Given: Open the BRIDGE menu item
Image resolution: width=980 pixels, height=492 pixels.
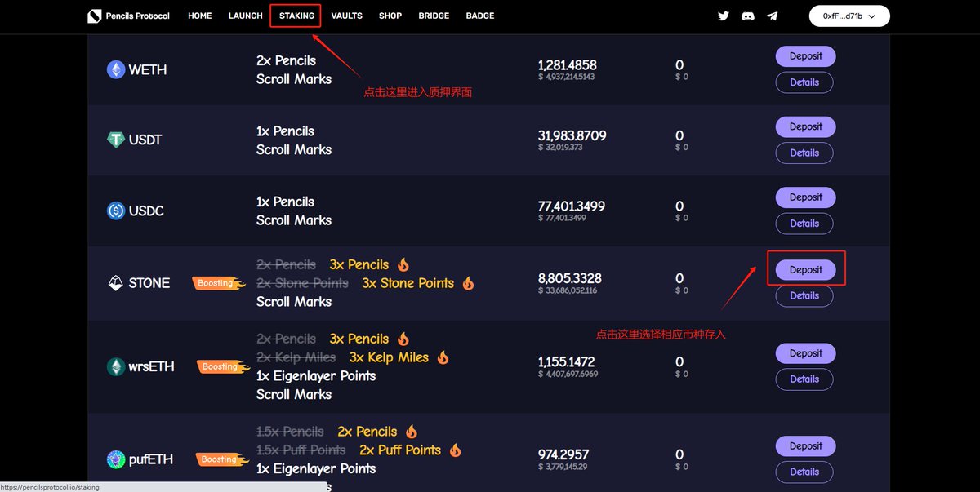Looking at the screenshot, I should tap(434, 16).
